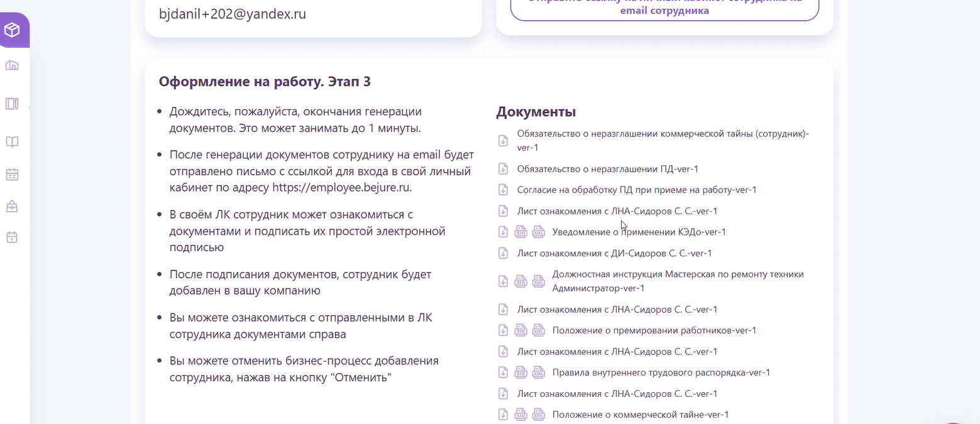Download XML for Положение о премировании работников
This screenshot has height=424, width=980.
538,330
